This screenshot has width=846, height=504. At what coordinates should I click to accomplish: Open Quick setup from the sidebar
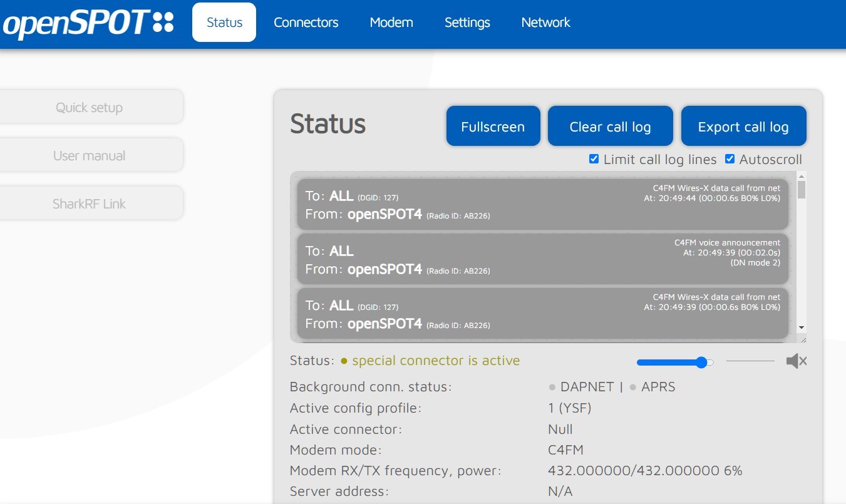(x=89, y=108)
